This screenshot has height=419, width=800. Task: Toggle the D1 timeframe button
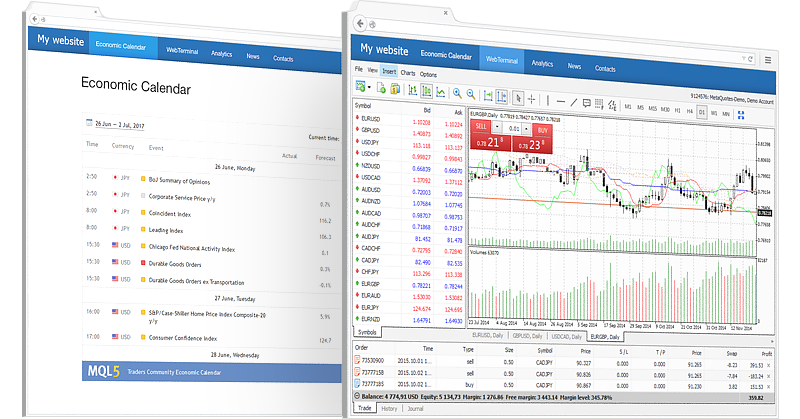tap(702, 113)
